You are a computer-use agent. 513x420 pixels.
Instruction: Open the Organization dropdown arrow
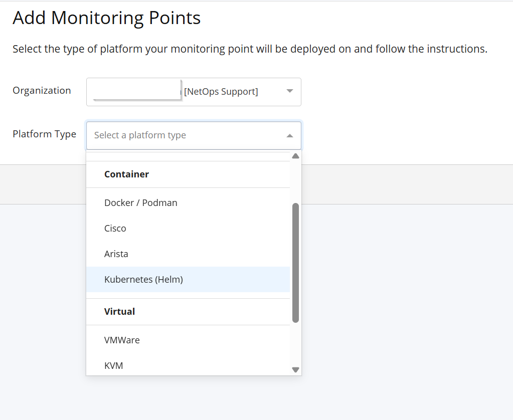289,91
